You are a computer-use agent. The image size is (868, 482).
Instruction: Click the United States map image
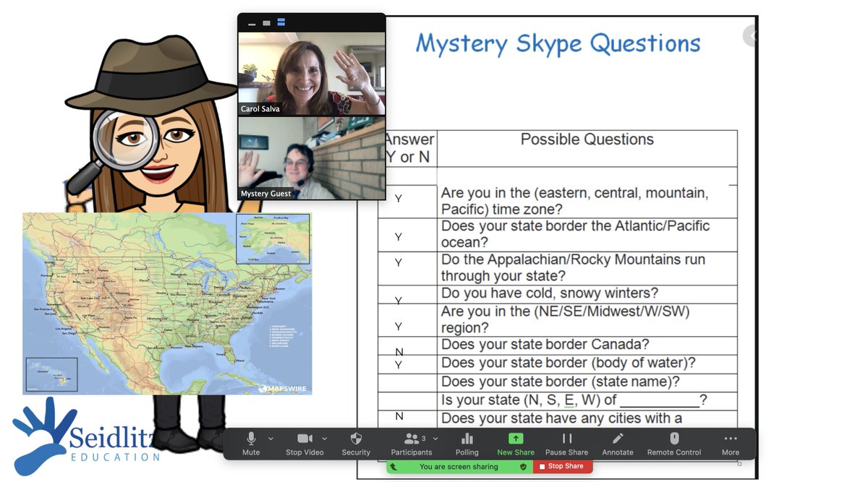tap(167, 304)
